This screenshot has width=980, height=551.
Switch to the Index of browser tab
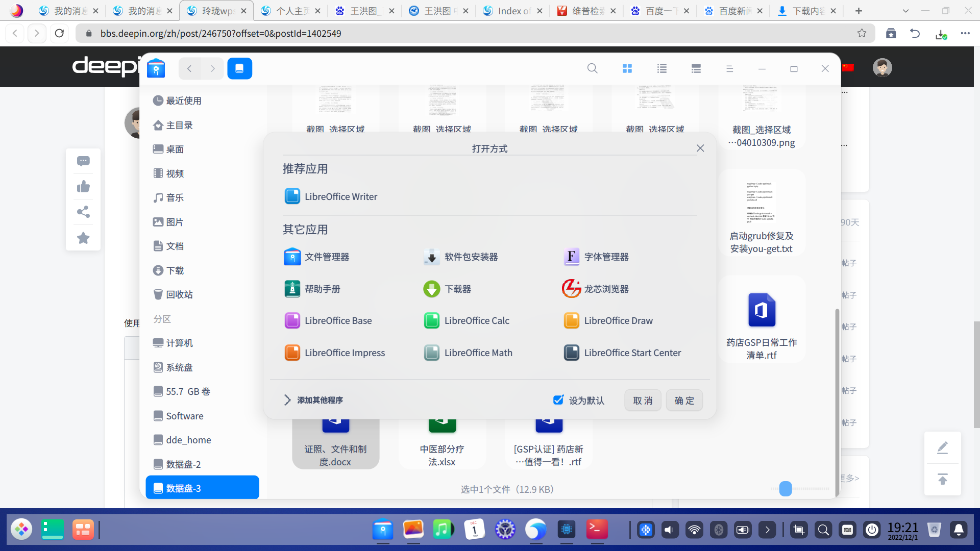[x=512, y=11]
